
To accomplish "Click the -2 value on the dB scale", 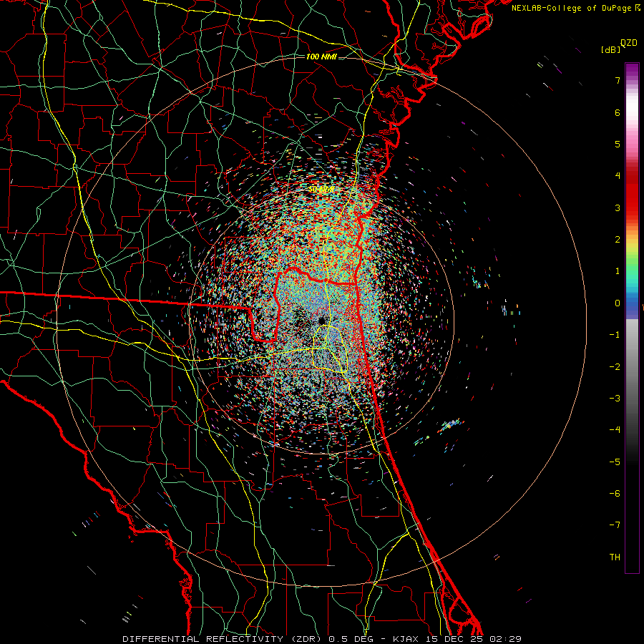I will [615, 367].
